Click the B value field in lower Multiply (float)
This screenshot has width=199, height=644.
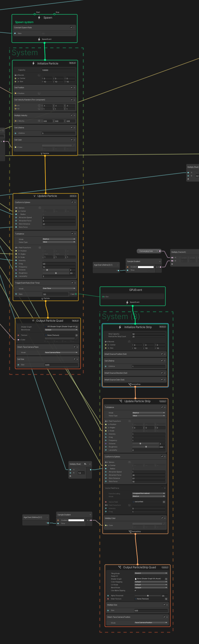click(82, 473)
